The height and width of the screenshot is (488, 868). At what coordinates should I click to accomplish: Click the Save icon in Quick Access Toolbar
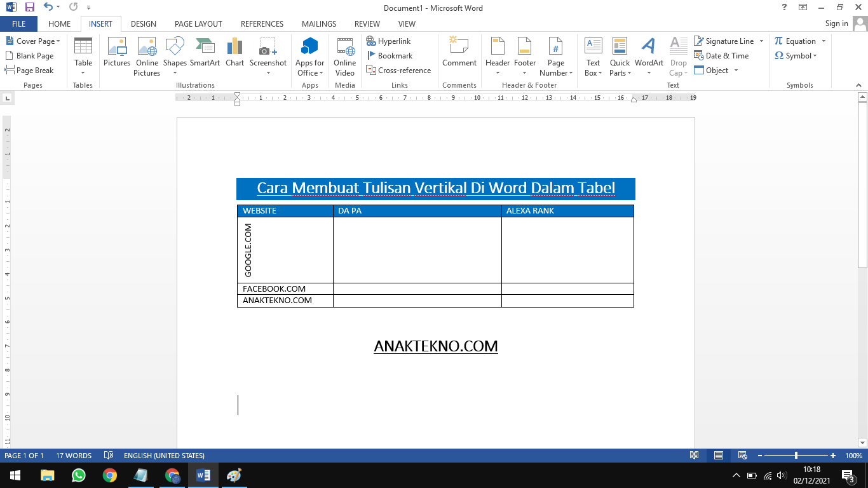(x=30, y=8)
